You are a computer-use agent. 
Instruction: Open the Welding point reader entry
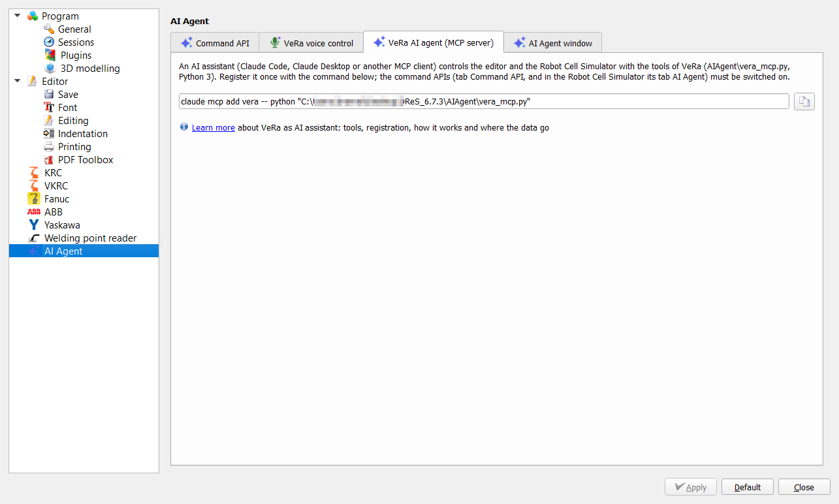pyautogui.click(x=91, y=238)
